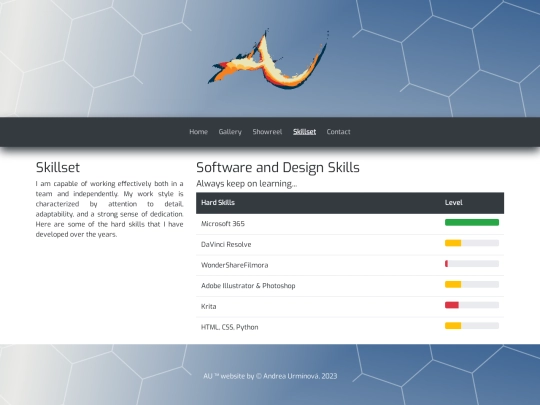This screenshot has width=540, height=405.
Task: Go to the Home page
Action: pyautogui.click(x=198, y=132)
